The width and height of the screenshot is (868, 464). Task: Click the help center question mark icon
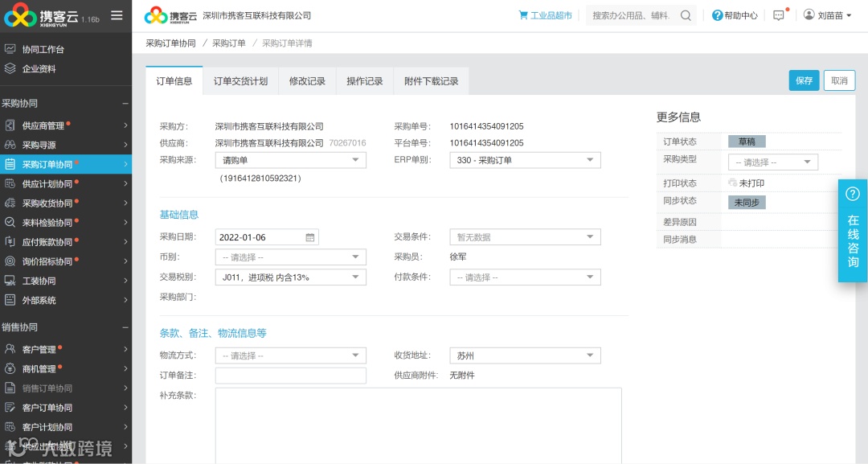coord(718,15)
